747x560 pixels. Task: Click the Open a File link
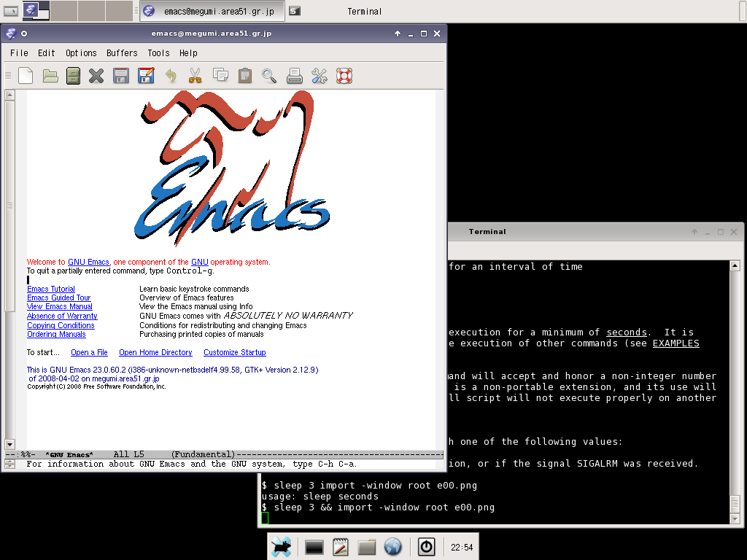point(89,352)
